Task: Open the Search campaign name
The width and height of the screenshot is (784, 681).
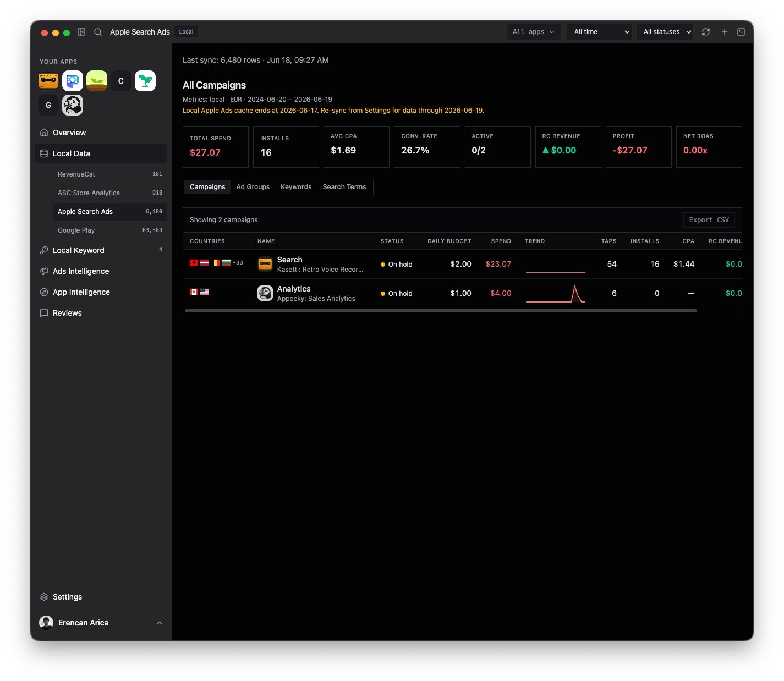Action: (290, 260)
